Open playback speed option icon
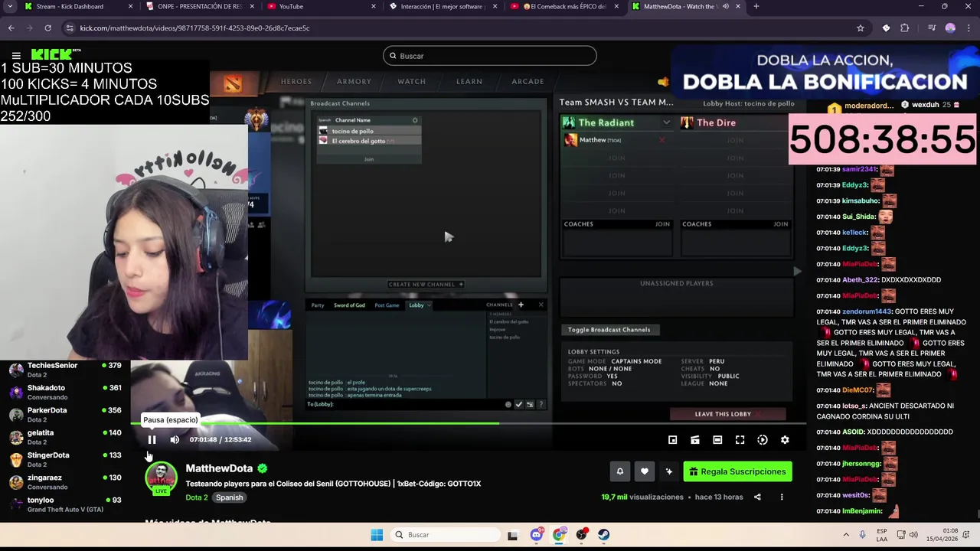 click(x=763, y=440)
